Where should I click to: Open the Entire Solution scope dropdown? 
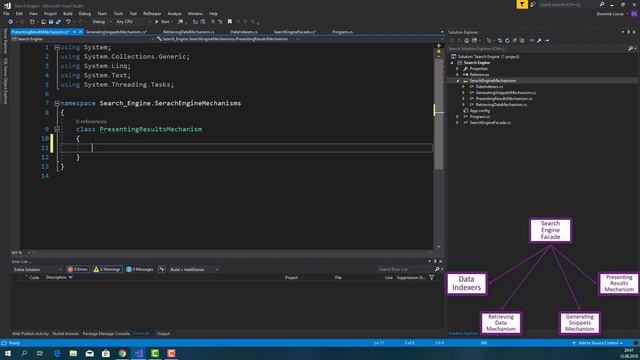[x=38, y=269]
